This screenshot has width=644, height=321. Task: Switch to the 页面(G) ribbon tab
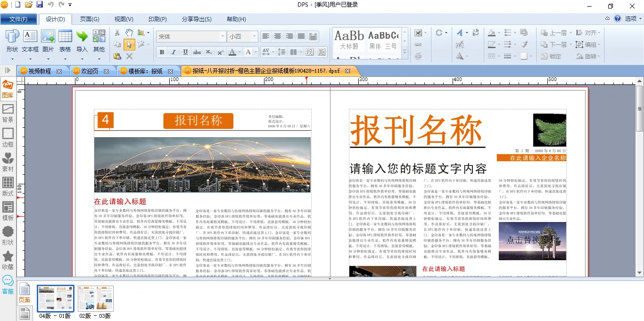[90, 19]
